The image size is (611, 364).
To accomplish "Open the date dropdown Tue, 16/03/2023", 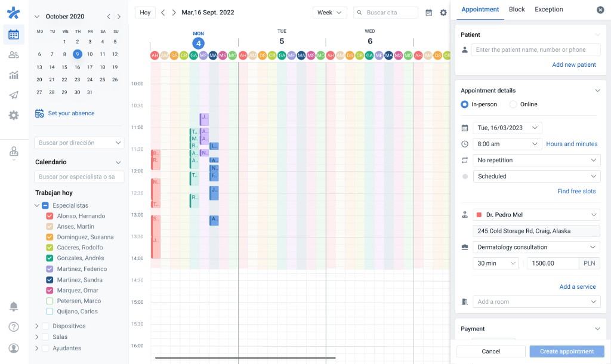I will pyautogui.click(x=507, y=128).
